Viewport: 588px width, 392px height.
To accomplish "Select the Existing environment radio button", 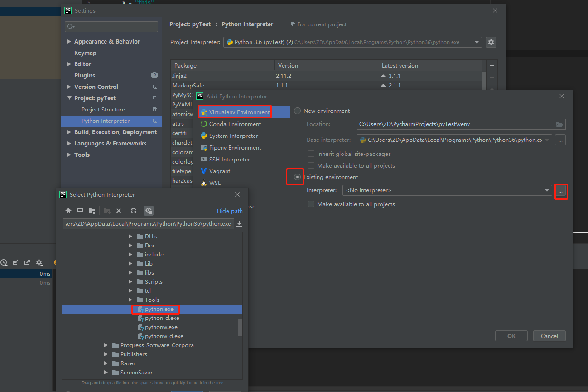I will tap(297, 177).
